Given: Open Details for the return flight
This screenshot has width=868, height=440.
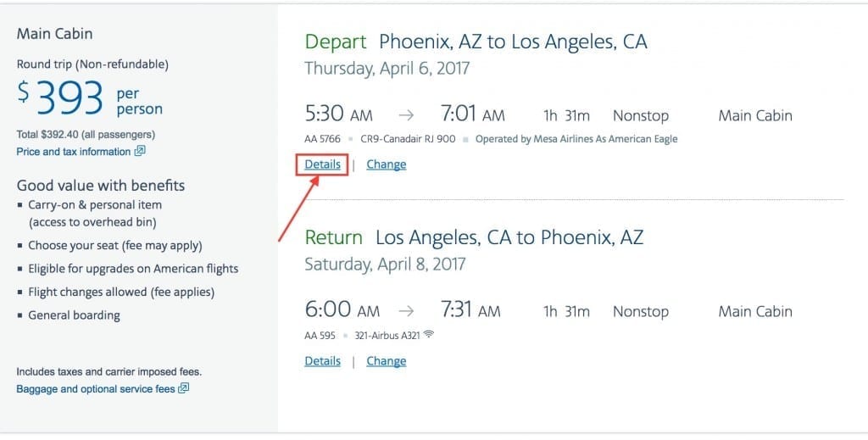Looking at the screenshot, I should point(322,361).
